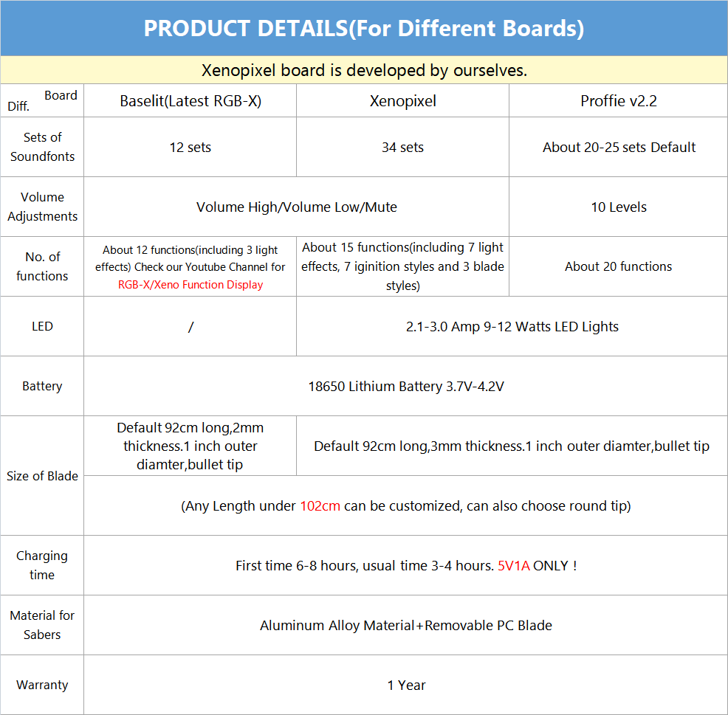The width and height of the screenshot is (728, 715).
Task: Click the 'PRODUCT DETAILS(For Different Boards)' title
Action: 363,28
